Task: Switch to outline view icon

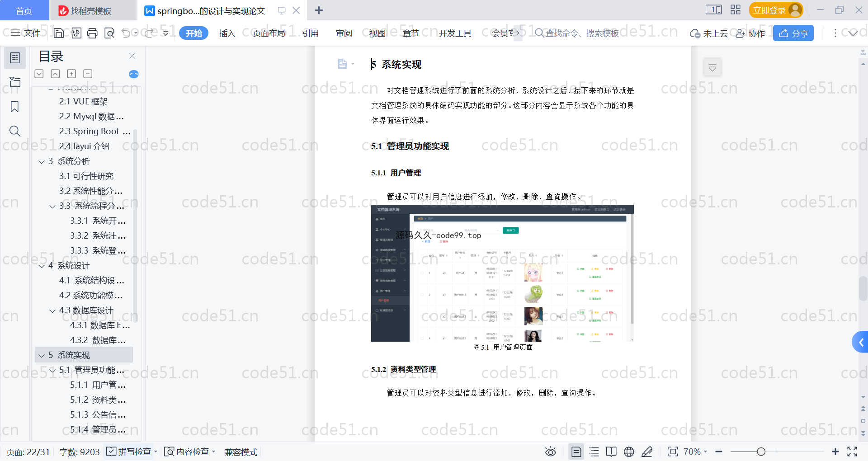Action: (x=594, y=452)
